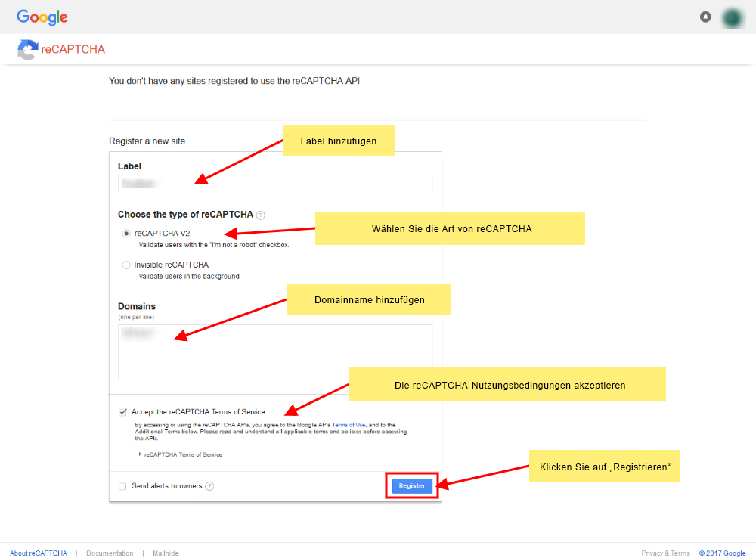Select the Invisible reCAPTCHA radio button
Viewport: 756px width, 558px height.
click(126, 265)
